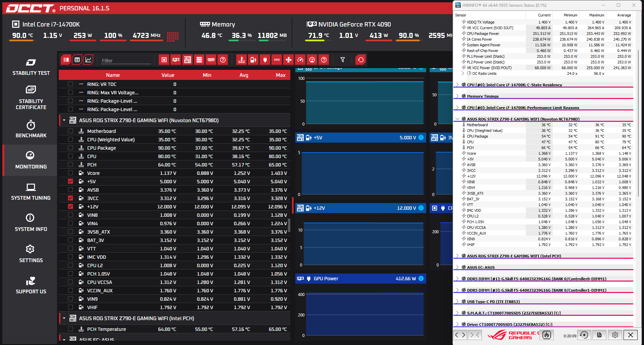Click the fan sensors filter icon
Screen dimensions: 644x345
(x=288, y=60)
